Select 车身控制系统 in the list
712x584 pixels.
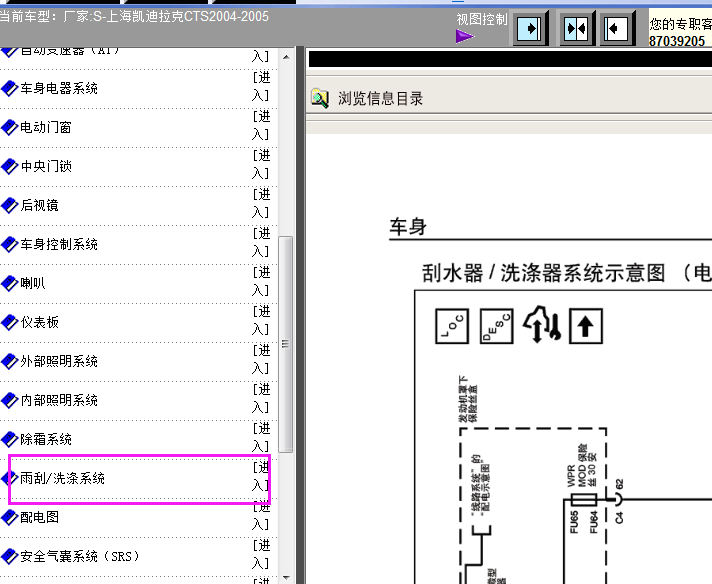[x=59, y=244]
